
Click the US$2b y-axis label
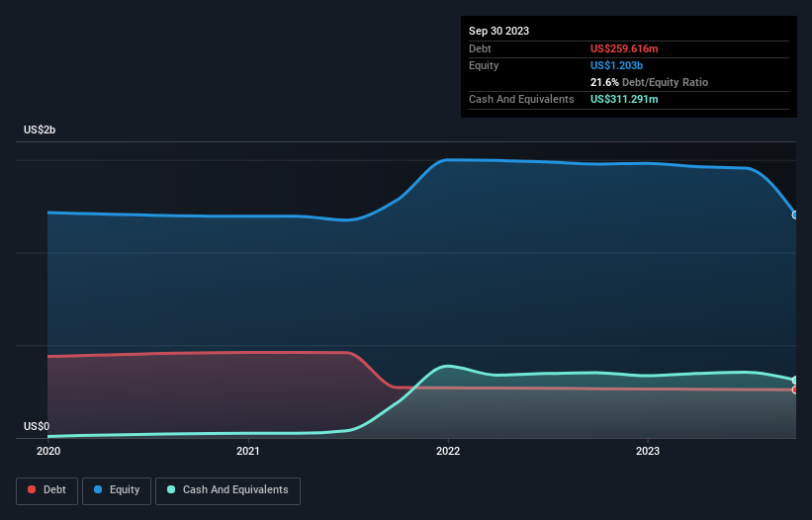[40, 130]
